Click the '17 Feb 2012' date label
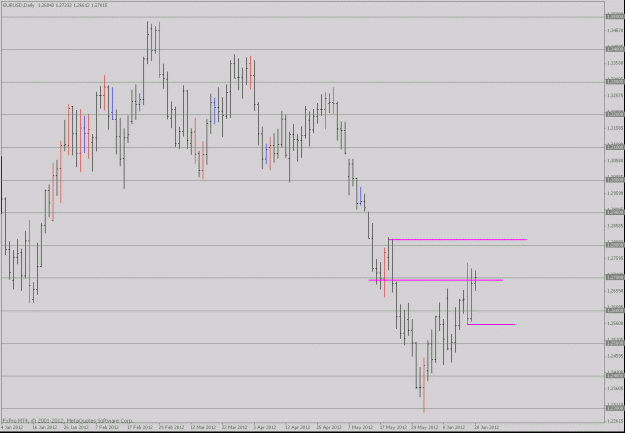The height and width of the screenshot is (433, 625). [x=140, y=427]
